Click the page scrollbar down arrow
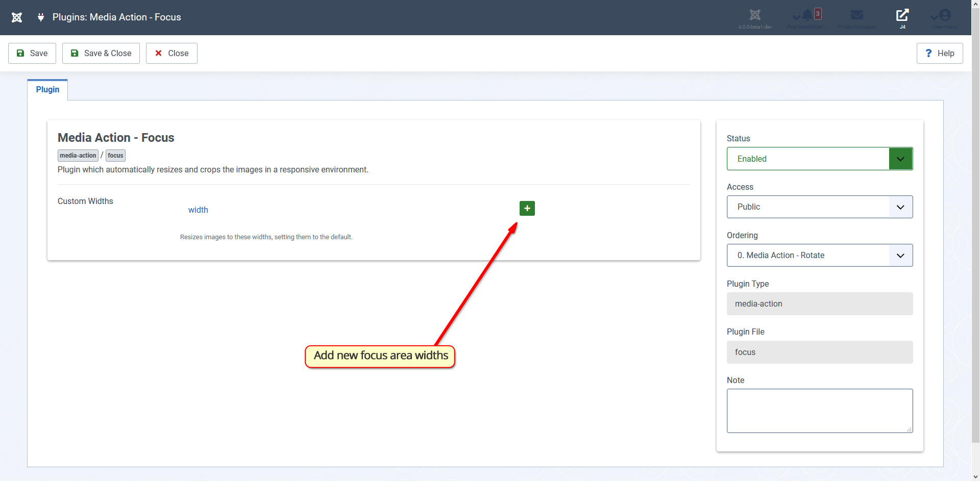The image size is (980, 482). click(975, 477)
